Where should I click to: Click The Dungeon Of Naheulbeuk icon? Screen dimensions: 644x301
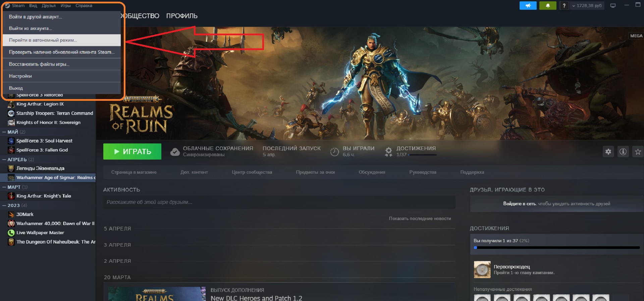tap(11, 242)
